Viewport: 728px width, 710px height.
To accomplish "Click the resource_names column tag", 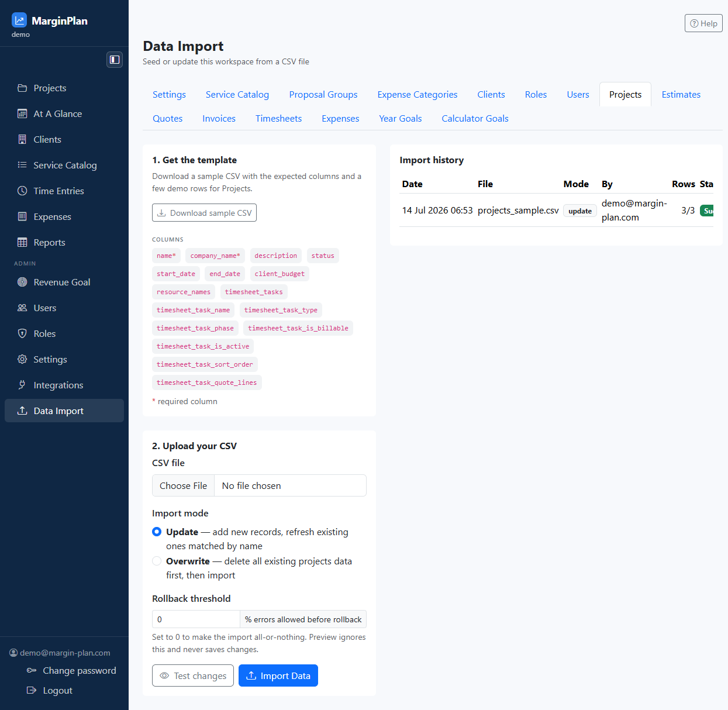I will [184, 292].
